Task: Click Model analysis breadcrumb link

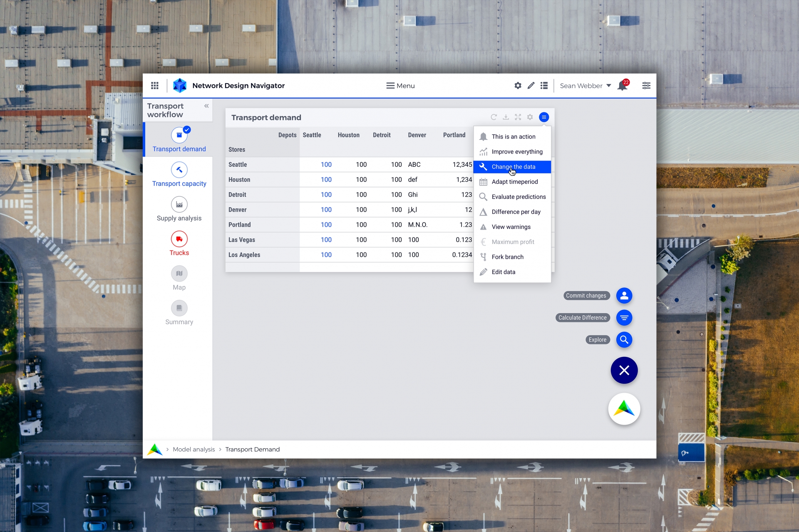Action: tap(194, 450)
